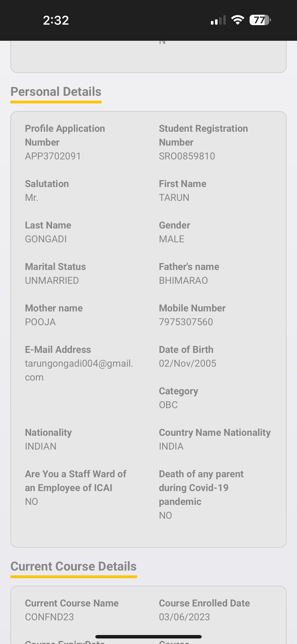Tap the home indicator bar
The height and width of the screenshot is (644, 297).
coord(148,636)
